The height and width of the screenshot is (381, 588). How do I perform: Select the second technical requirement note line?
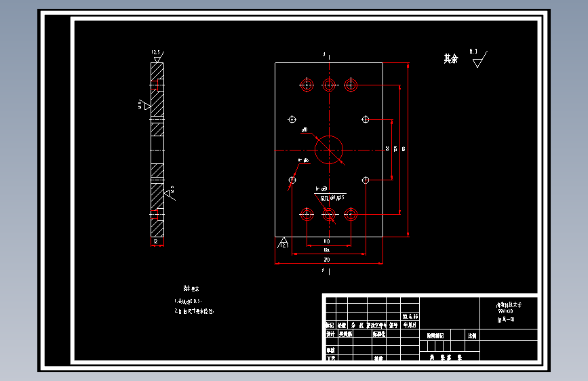click(x=194, y=311)
